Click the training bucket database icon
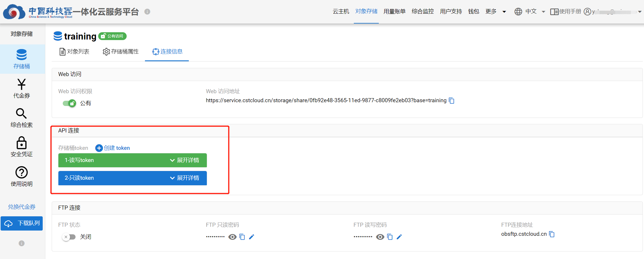Viewport: 644px width, 259px height. [x=58, y=36]
